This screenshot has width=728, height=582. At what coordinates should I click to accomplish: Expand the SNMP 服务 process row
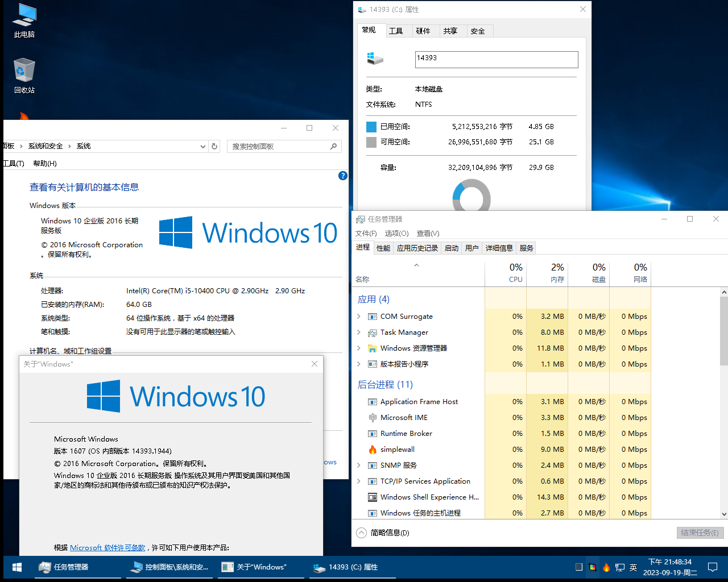tap(359, 465)
